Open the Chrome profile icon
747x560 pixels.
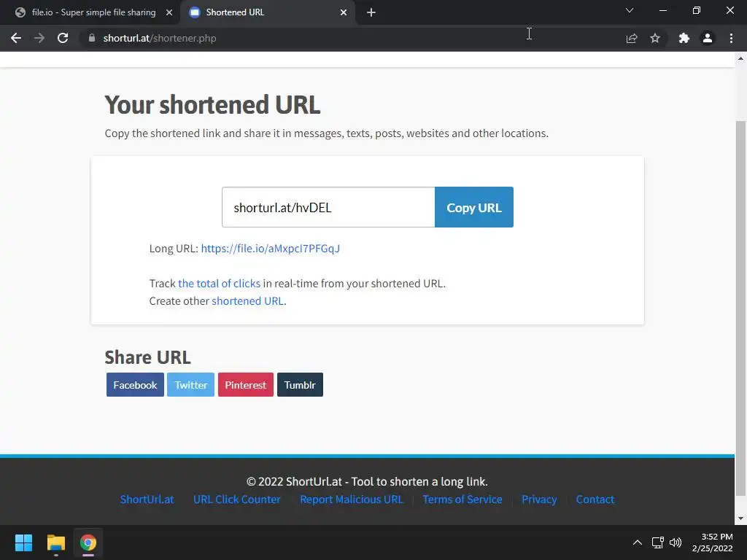(708, 38)
